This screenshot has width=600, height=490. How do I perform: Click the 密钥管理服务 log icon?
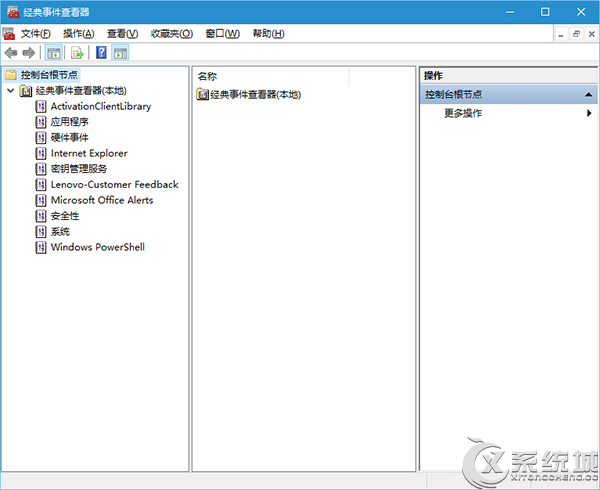tap(41, 169)
